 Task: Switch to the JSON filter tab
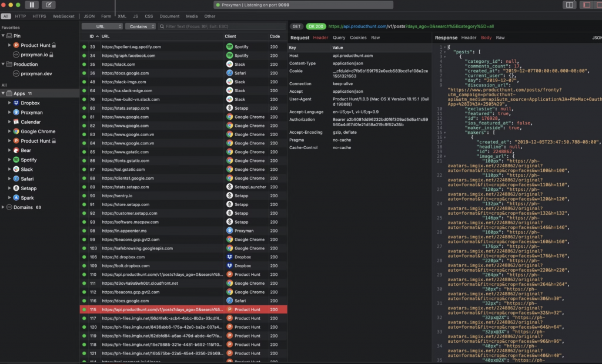[89, 16]
